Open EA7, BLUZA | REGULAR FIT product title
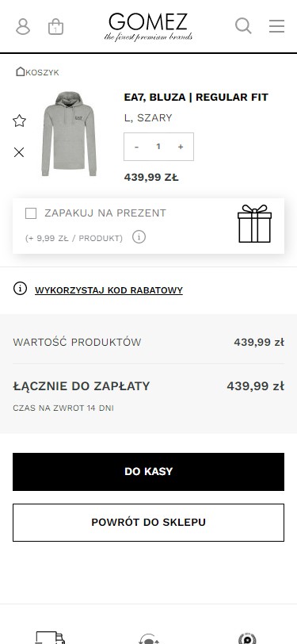 coord(196,98)
